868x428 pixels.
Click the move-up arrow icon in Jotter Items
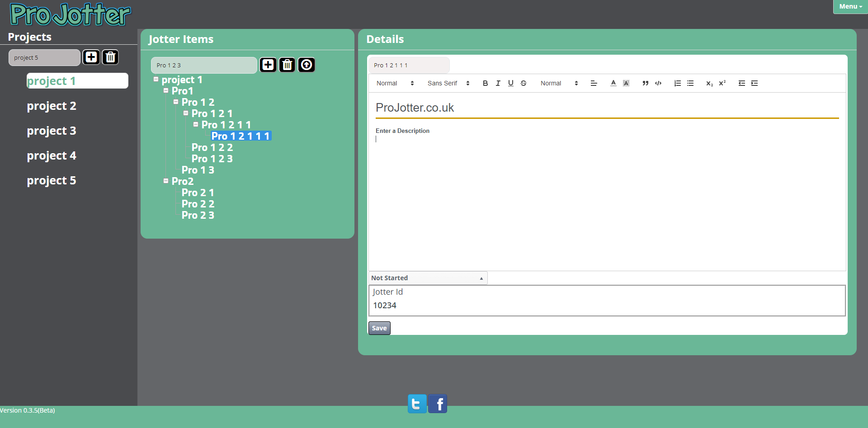pyautogui.click(x=307, y=65)
